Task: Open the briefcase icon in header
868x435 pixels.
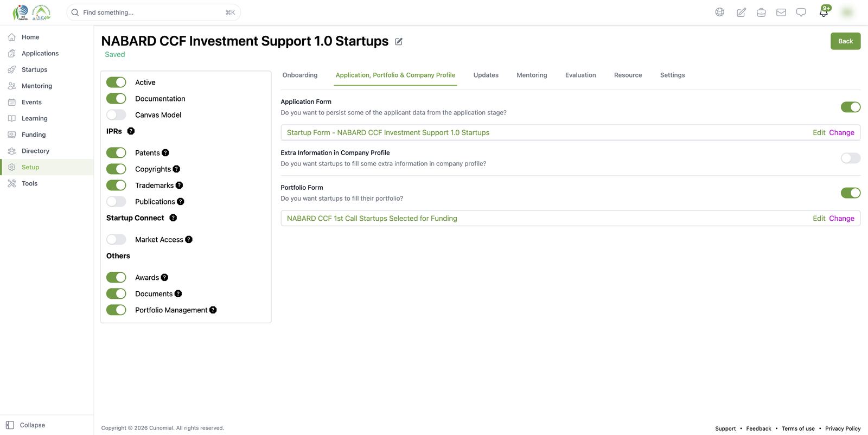Action: point(761,12)
